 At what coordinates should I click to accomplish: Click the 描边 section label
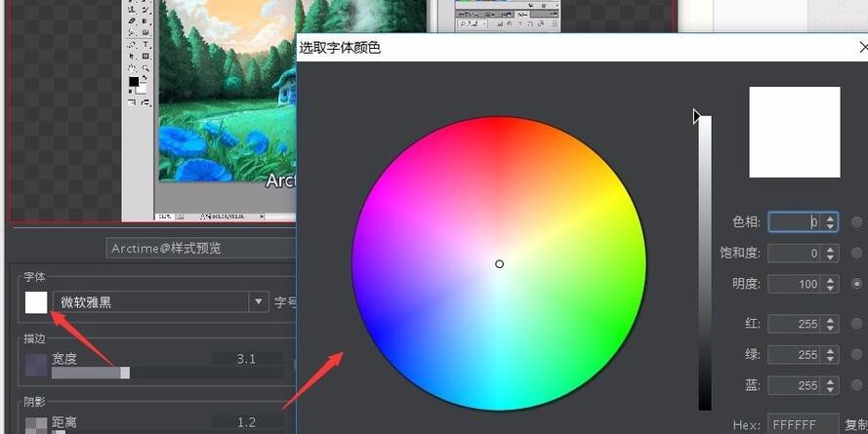click(34, 338)
